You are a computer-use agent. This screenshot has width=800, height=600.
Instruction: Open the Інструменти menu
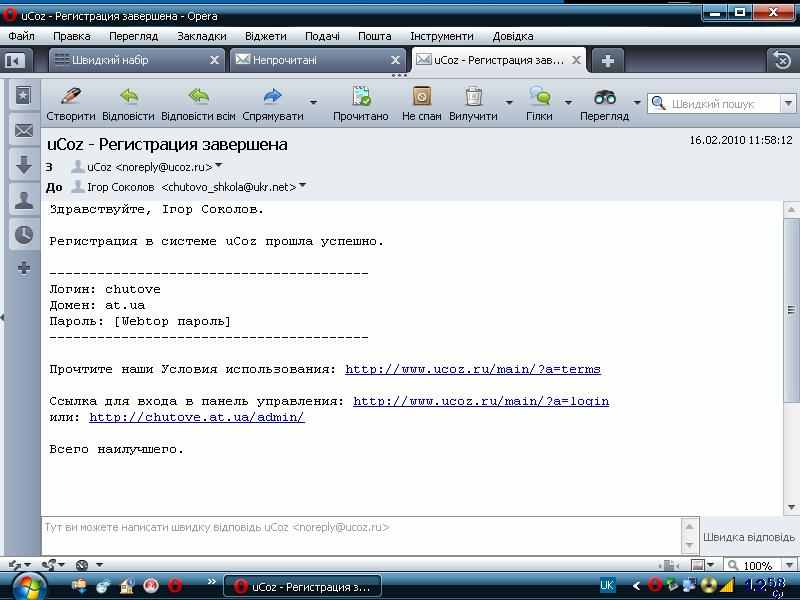point(442,36)
